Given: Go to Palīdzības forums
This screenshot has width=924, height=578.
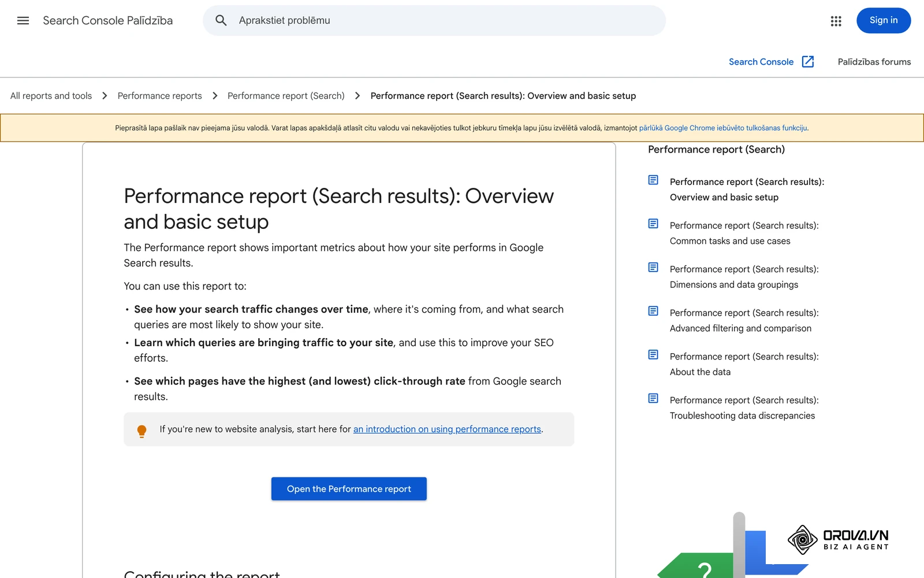Looking at the screenshot, I should (874, 62).
